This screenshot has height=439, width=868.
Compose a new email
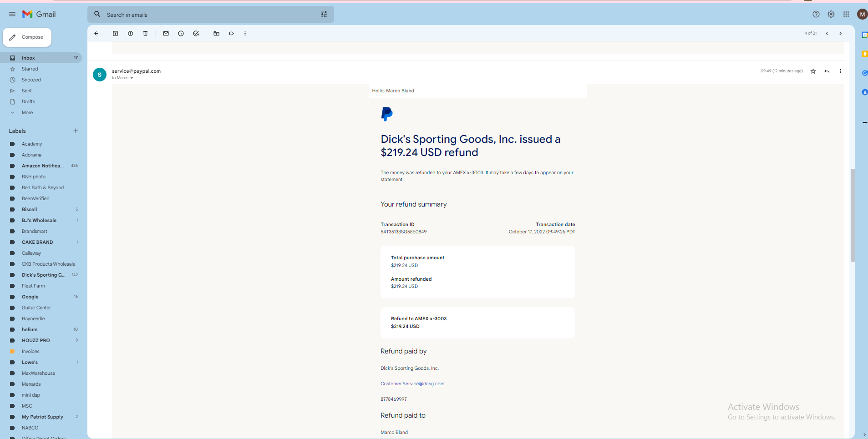point(27,37)
